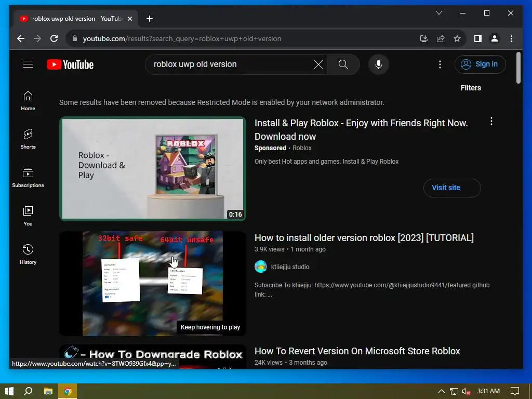Image resolution: width=532 pixels, height=399 pixels.
Task: Open notification center icon
Action: (515, 391)
